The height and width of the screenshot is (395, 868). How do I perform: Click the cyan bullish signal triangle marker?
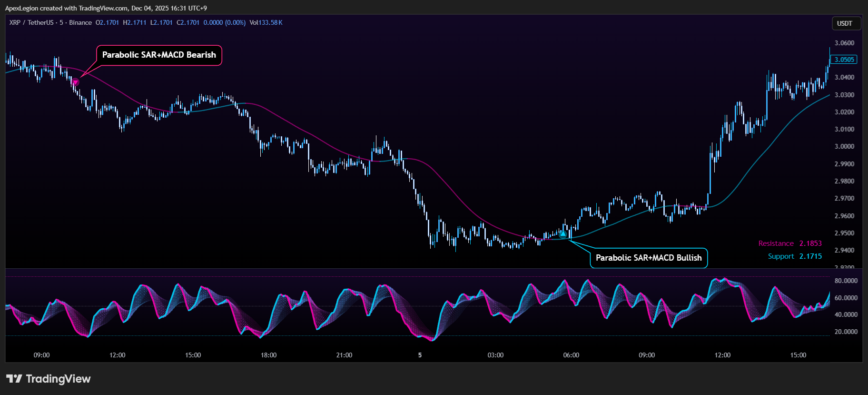563,233
